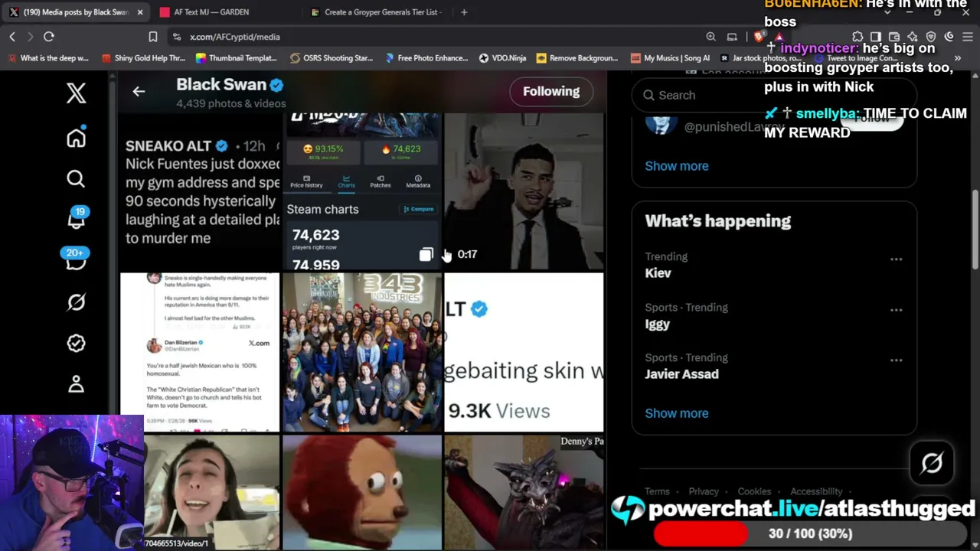Image resolution: width=980 pixels, height=551 pixels.
Task: Open the 9.3K Views media thumbnail
Action: click(524, 353)
